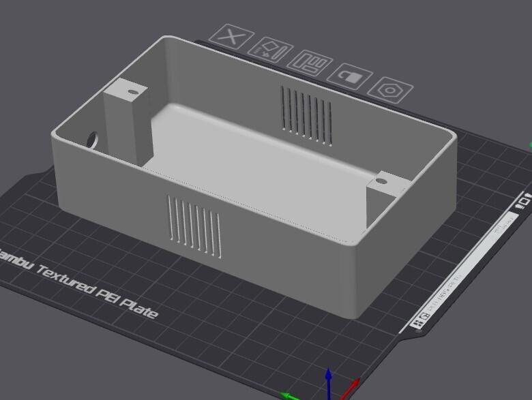
Task: Open plate settings via hexagon icon
Action: (x=391, y=90)
